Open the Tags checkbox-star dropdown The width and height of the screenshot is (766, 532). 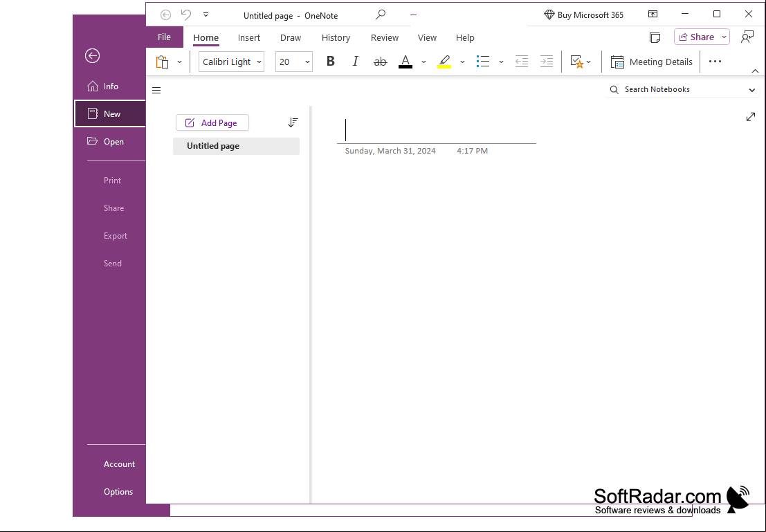(x=581, y=62)
